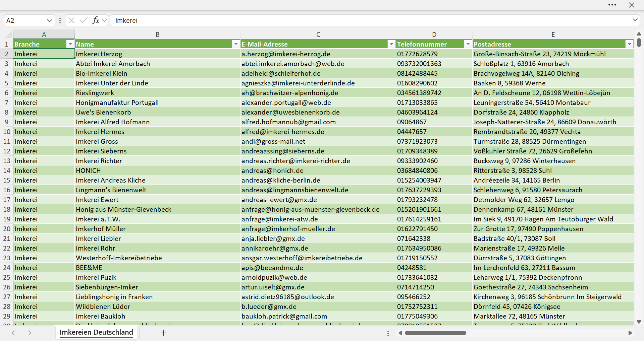Select column A header
Screen dimensions: 644x341
[x=44, y=35]
